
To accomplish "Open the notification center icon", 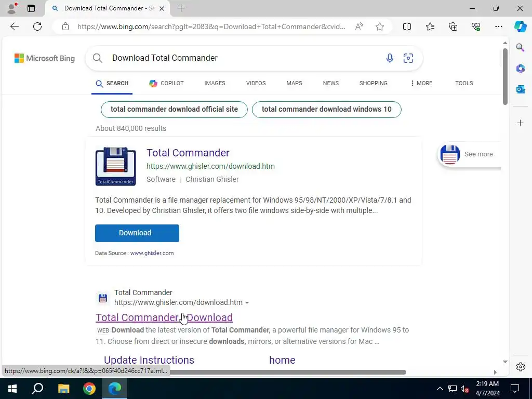I will point(515,389).
